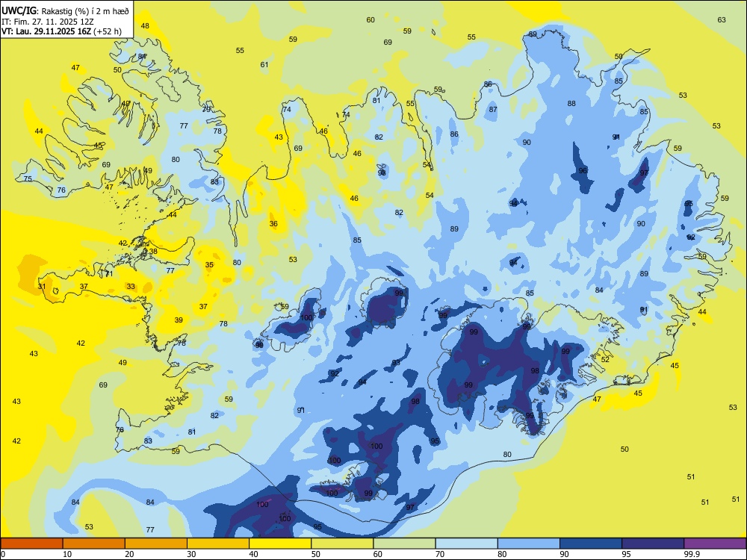
Task: Select the yellow-green 50–60 legend swatch
Action: coord(342,544)
